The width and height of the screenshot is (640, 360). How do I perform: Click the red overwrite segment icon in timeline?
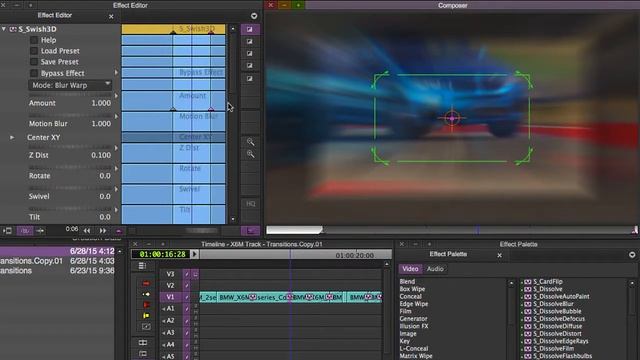tap(146, 304)
